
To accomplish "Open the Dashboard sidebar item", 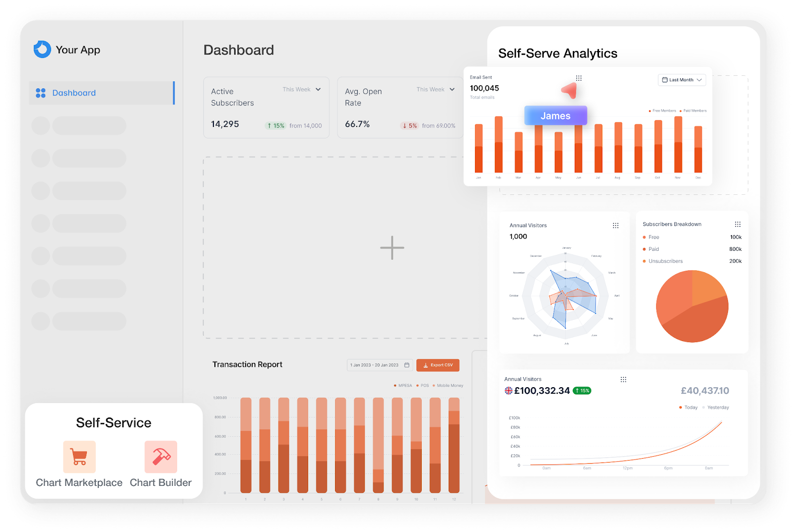I will pyautogui.click(x=102, y=93).
